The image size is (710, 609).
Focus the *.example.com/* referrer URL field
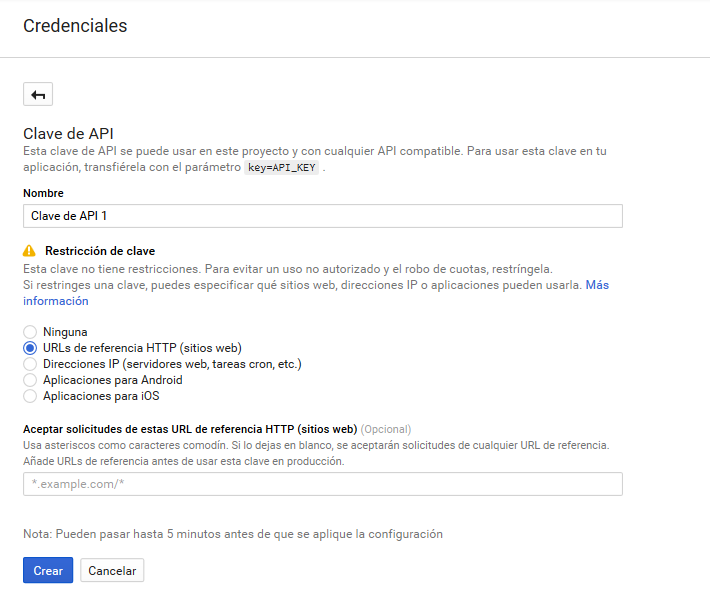323,484
